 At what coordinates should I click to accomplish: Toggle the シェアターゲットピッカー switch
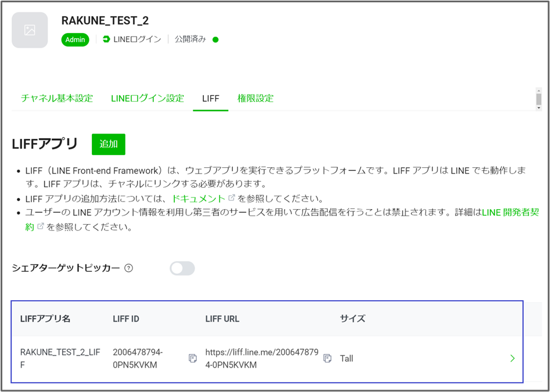pos(182,268)
